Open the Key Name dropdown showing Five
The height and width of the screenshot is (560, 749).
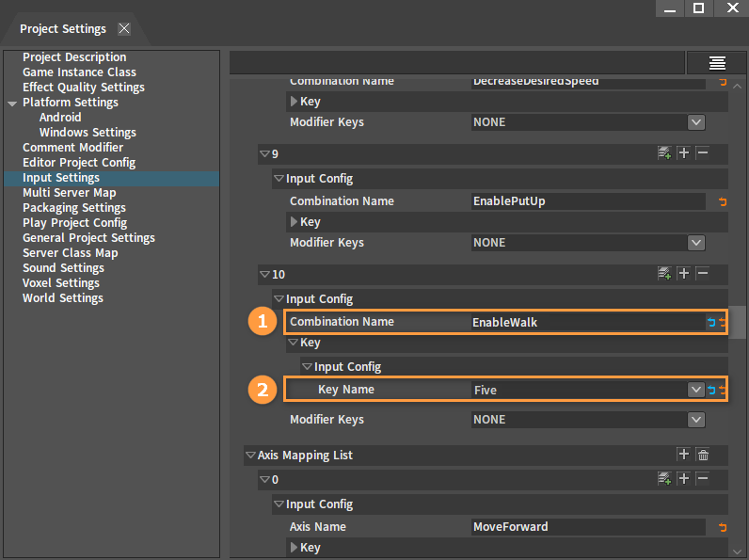tap(696, 390)
